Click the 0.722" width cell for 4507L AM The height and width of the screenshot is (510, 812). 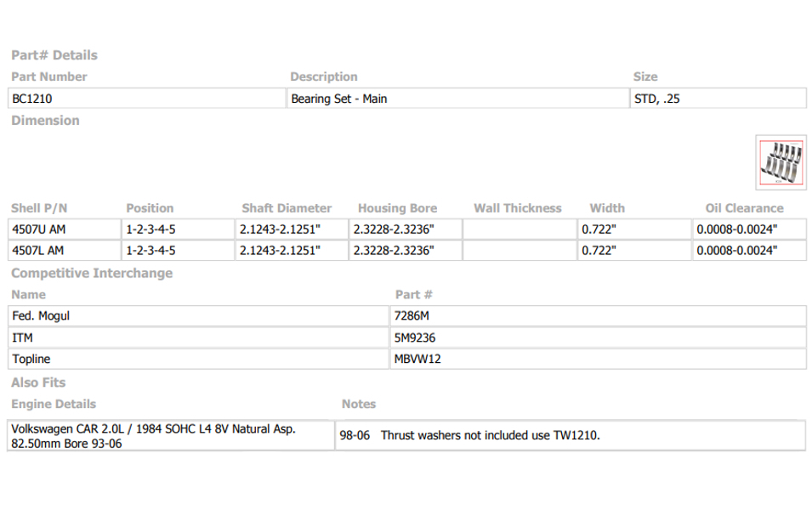point(634,251)
